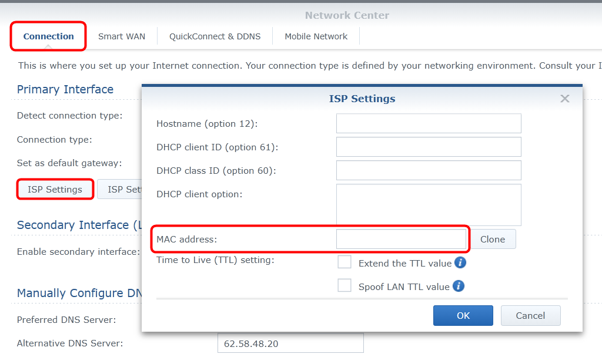The height and width of the screenshot is (364, 602).
Task: Tick the Spoof LAN TTL value checkbox
Action: click(x=345, y=286)
